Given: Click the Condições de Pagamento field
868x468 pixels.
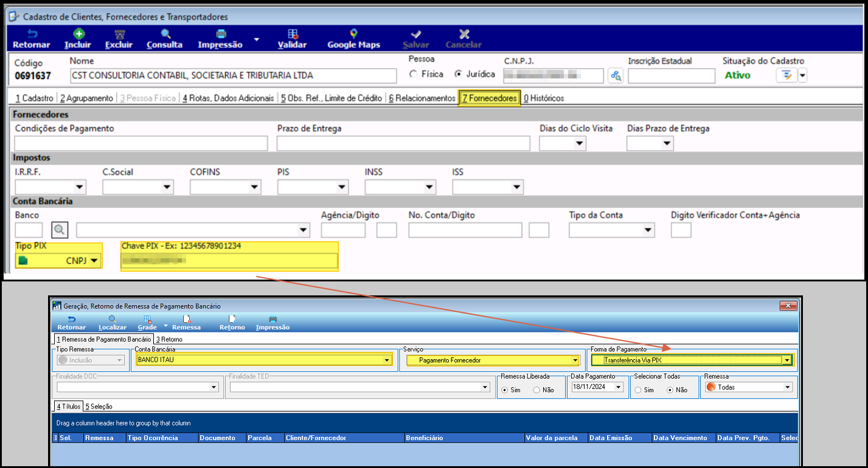Looking at the screenshot, I should [x=141, y=143].
